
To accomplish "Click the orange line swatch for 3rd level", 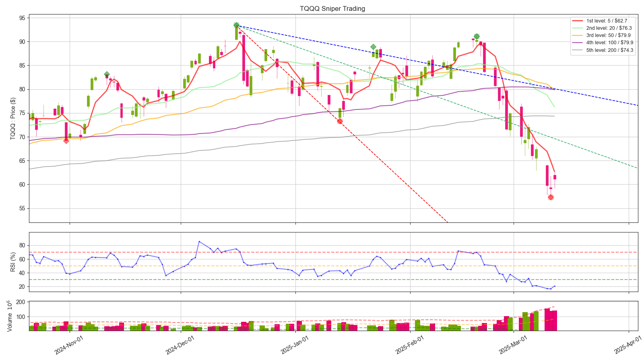I will click(578, 35).
